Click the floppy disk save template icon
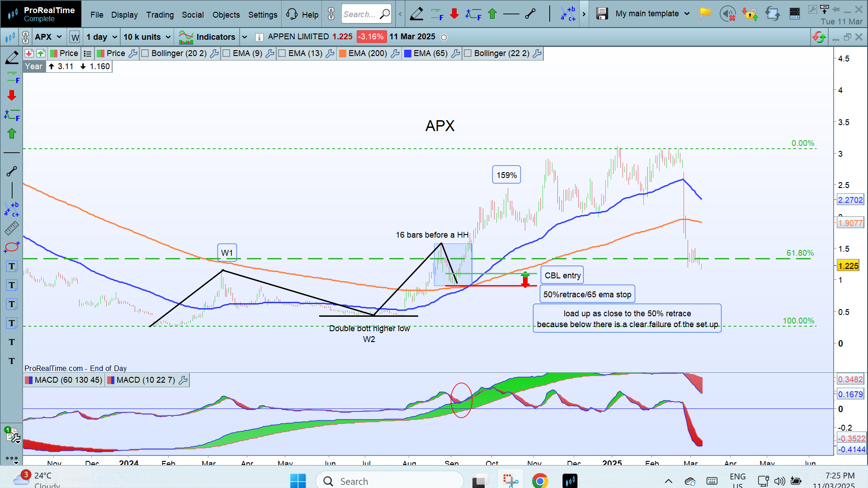 [x=602, y=14]
